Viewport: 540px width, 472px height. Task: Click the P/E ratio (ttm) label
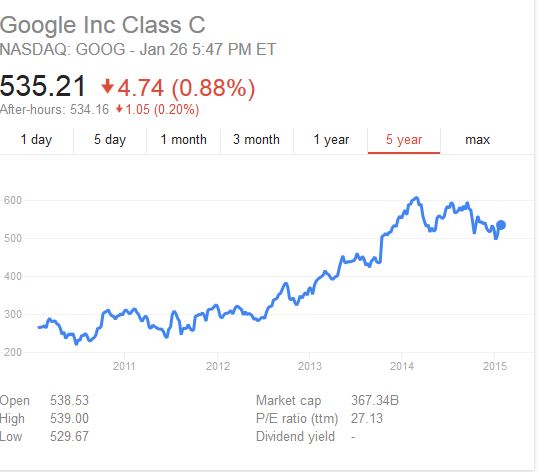point(297,419)
